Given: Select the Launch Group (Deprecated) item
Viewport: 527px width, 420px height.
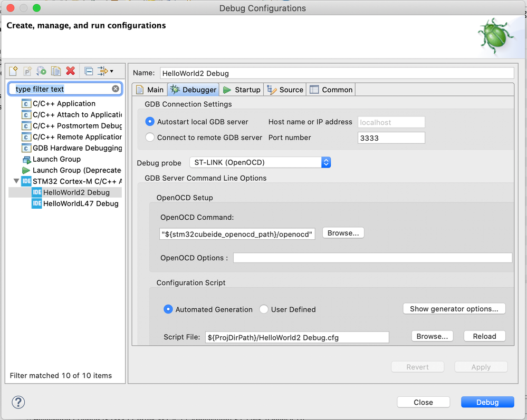Looking at the screenshot, I should [x=71, y=170].
